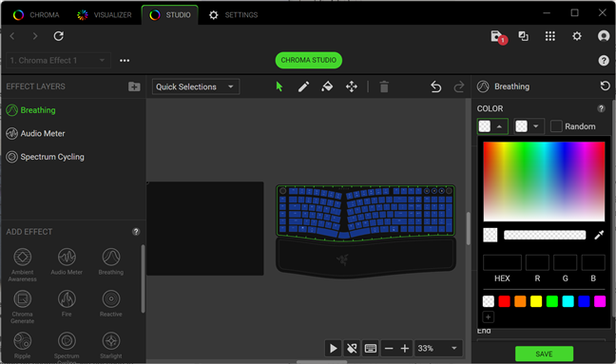Toggle the keyboard view button
This screenshot has height=364, width=616.
(371, 348)
